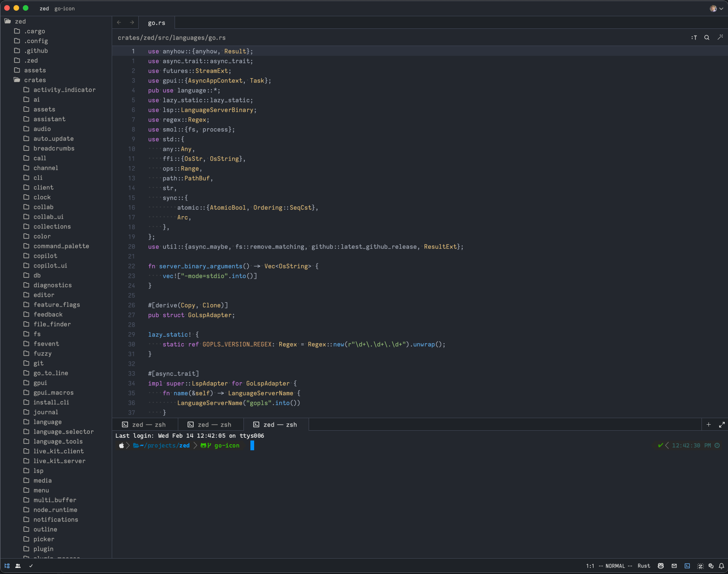The width and height of the screenshot is (728, 574).
Task: Open buffer search magnifier icon
Action: 707,38
